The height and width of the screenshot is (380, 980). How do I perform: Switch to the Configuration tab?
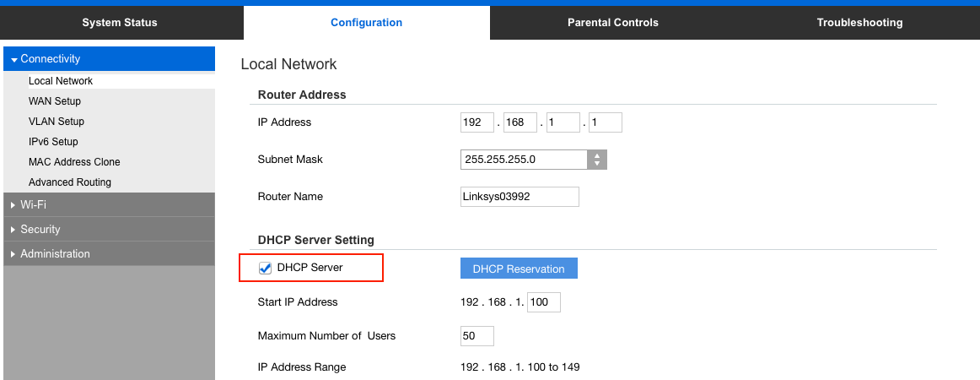click(366, 23)
